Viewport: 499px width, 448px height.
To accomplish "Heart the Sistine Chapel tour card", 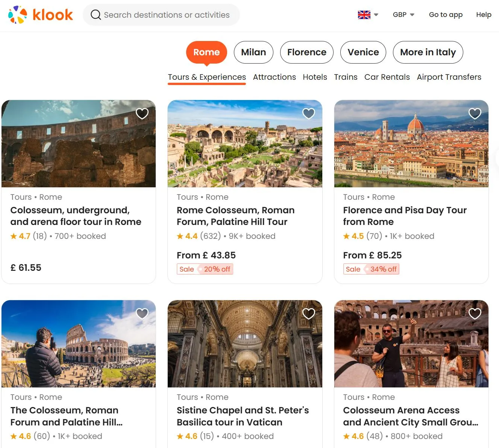I will [x=308, y=313].
